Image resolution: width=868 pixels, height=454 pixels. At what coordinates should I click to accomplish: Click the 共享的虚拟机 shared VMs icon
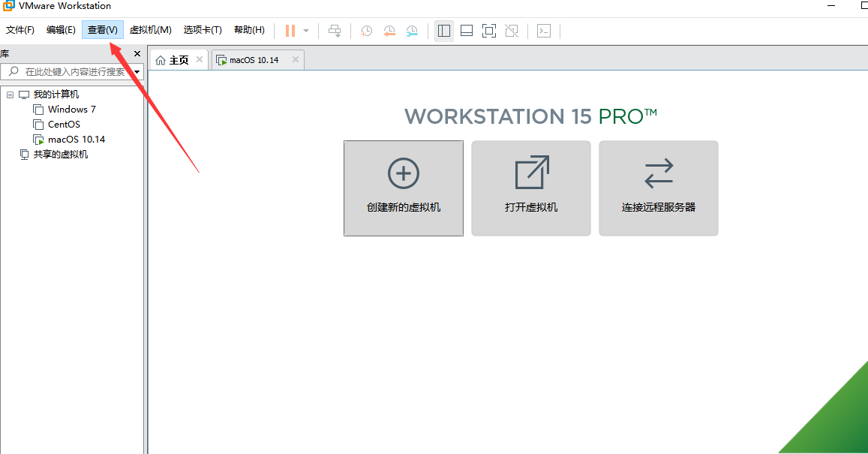pyautogui.click(x=24, y=154)
